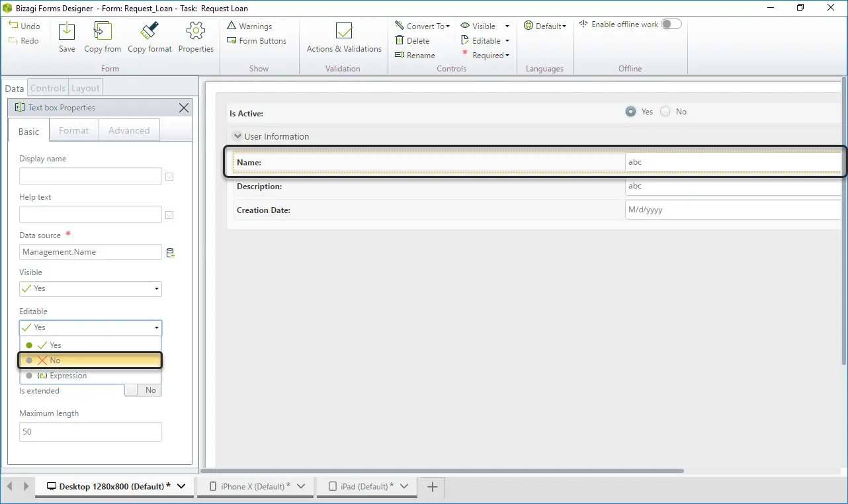Click the Maximum length field

pos(91,432)
